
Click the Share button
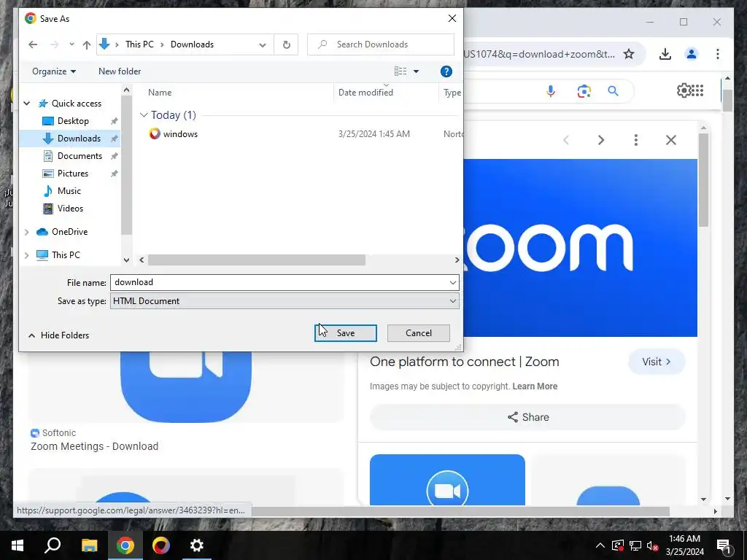pos(528,417)
